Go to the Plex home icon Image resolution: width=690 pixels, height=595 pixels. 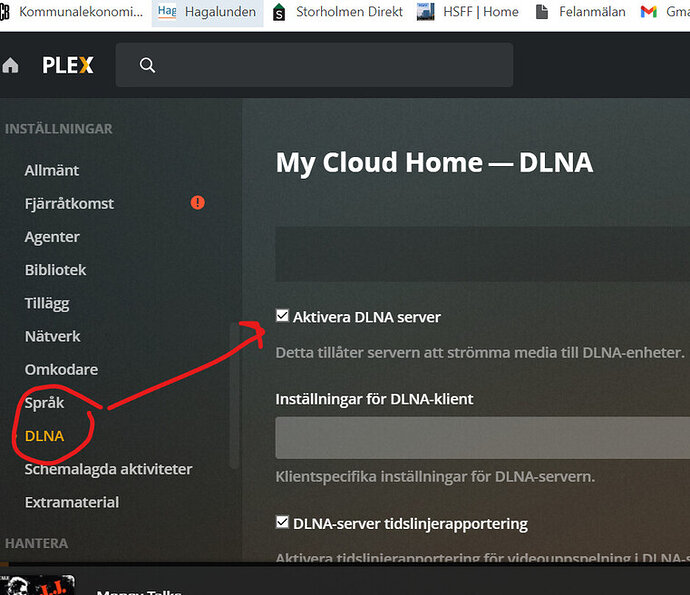(10, 66)
